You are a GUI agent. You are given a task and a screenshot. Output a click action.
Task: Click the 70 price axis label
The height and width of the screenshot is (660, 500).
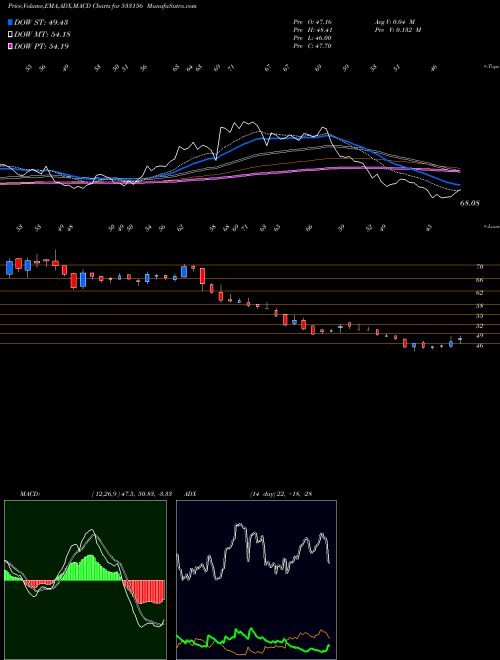click(x=480, y=266)
